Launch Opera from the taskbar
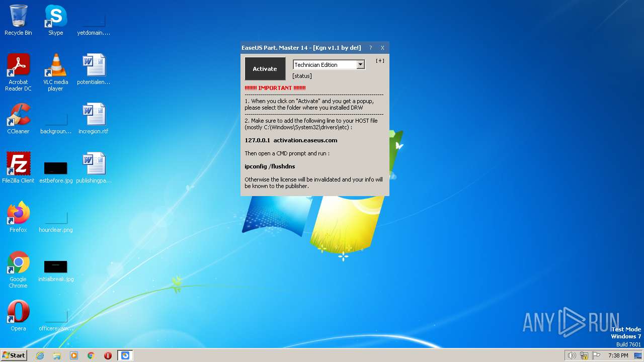 coord(108,355)
